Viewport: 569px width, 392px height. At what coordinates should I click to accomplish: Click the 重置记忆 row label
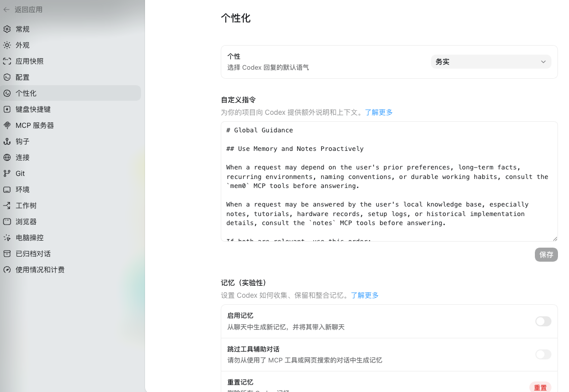click(x=240, y=382)
